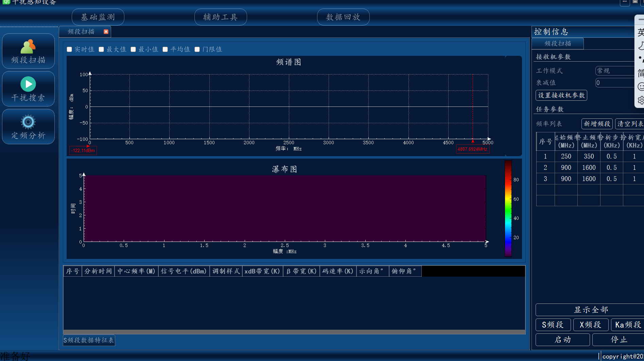Select the S频段 button
Image resolution: width=644 pixels, height=361 pixels.
(x=553, y=325)
